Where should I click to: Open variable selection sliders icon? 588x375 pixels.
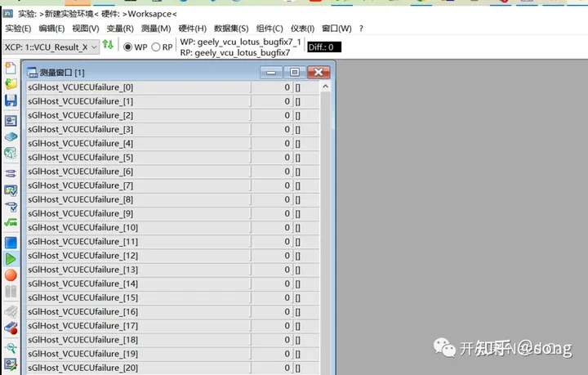[x=11, y=173]
